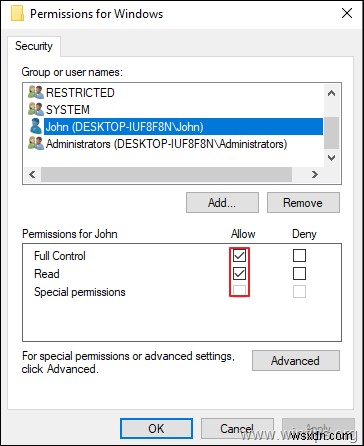The image size is (364, 446).
Task: Select the Security tab
Action: pos(34,46)
